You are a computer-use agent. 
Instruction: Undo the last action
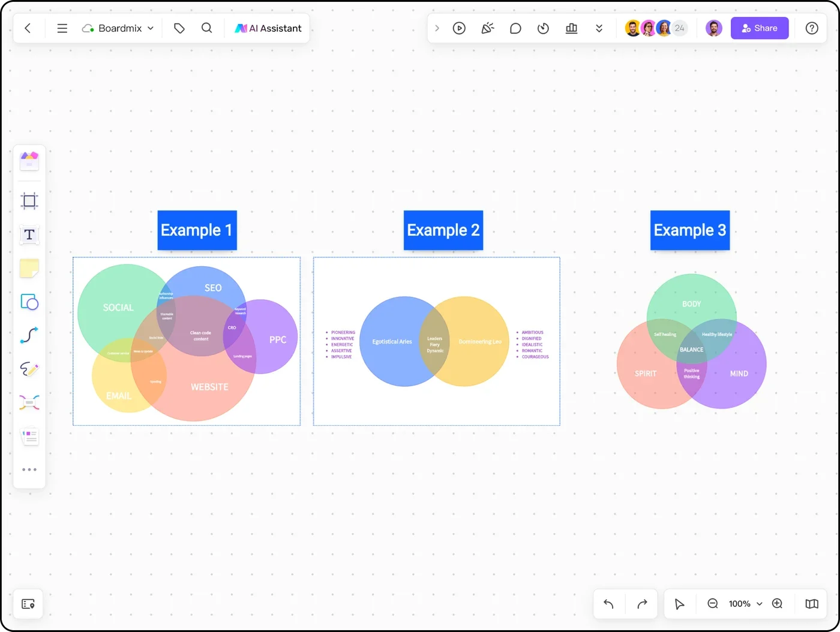[x=608, y=604]
